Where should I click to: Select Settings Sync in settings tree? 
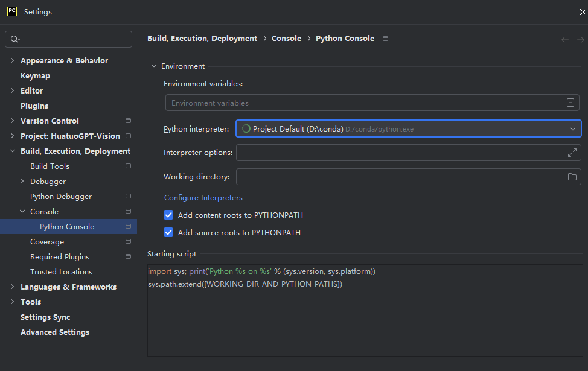coord(45,317)
